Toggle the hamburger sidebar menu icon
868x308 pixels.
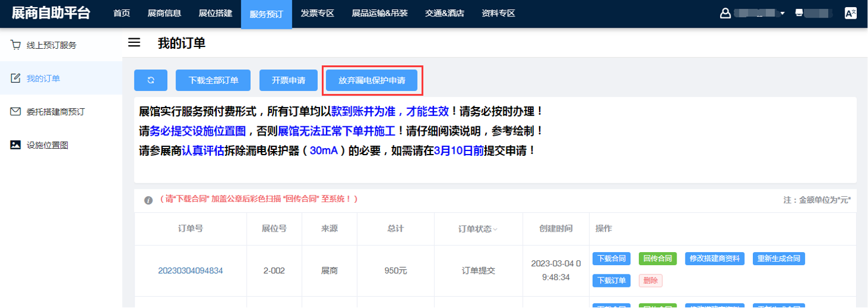pyautogui.click(x=134, y=43)
